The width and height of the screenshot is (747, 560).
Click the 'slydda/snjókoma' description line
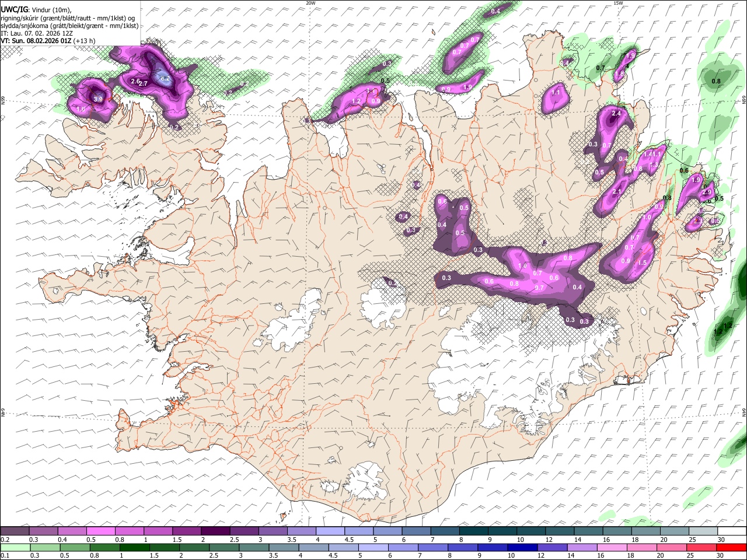coord(69,26)
